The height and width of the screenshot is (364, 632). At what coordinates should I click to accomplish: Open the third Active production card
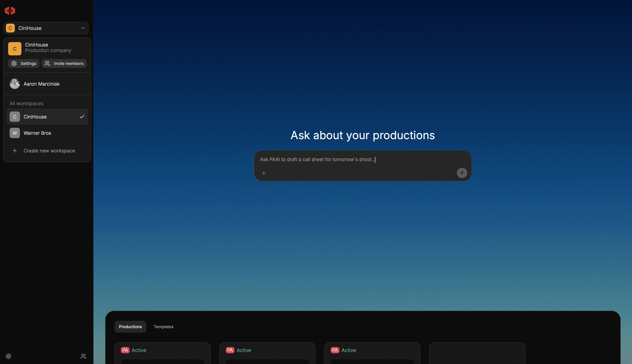372,354
